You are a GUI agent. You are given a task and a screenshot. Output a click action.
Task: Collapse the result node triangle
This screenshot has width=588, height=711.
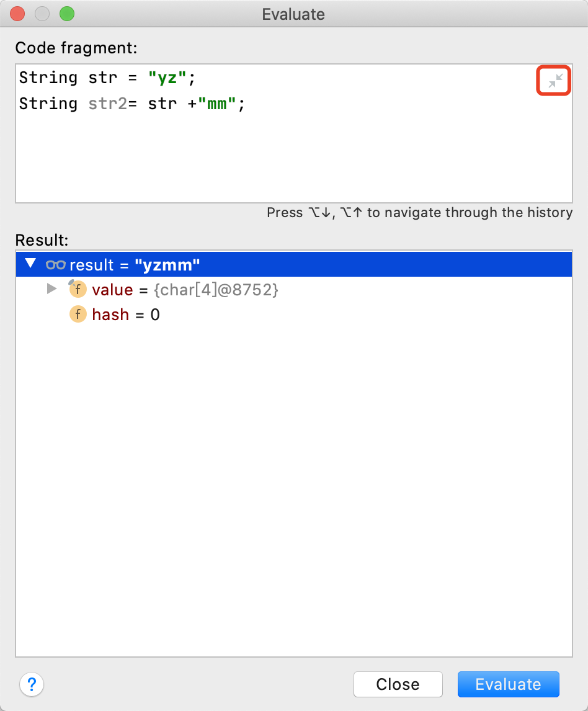(30, 264)
